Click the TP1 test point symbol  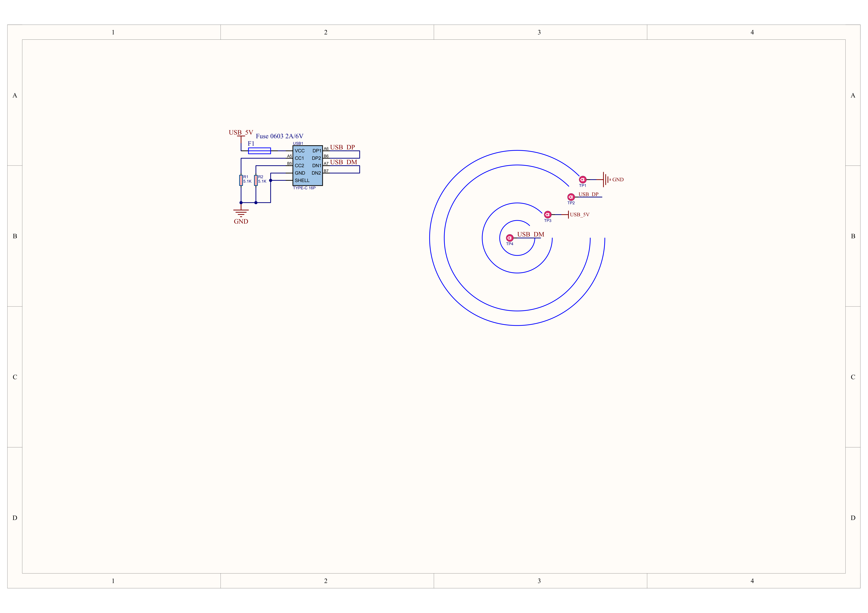pyautogui.click(x=583, y=180)
